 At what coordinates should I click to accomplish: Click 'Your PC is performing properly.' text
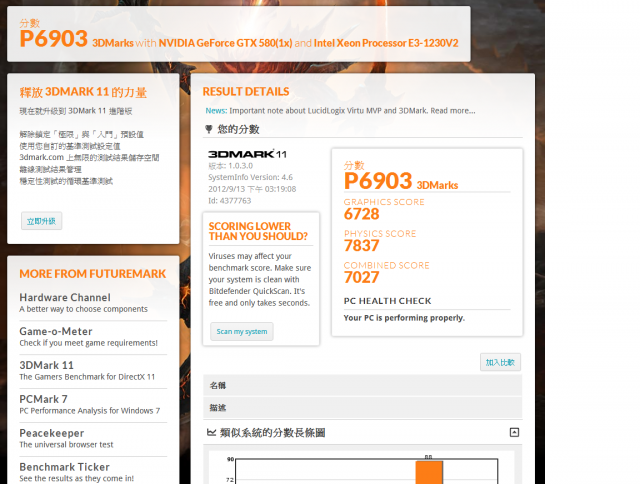pyautogui.click(x=404, y=317)
